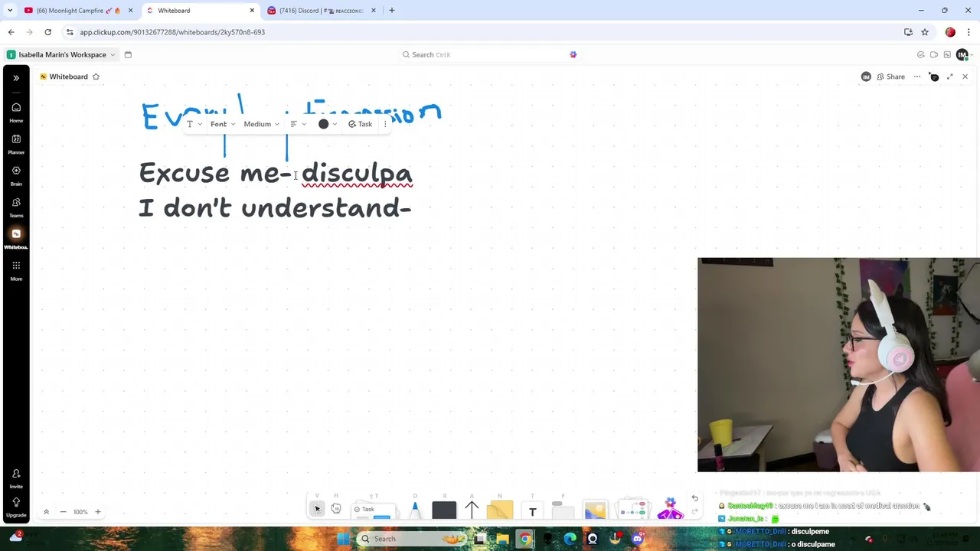Select the arrow connector tool

click(472, 510)
